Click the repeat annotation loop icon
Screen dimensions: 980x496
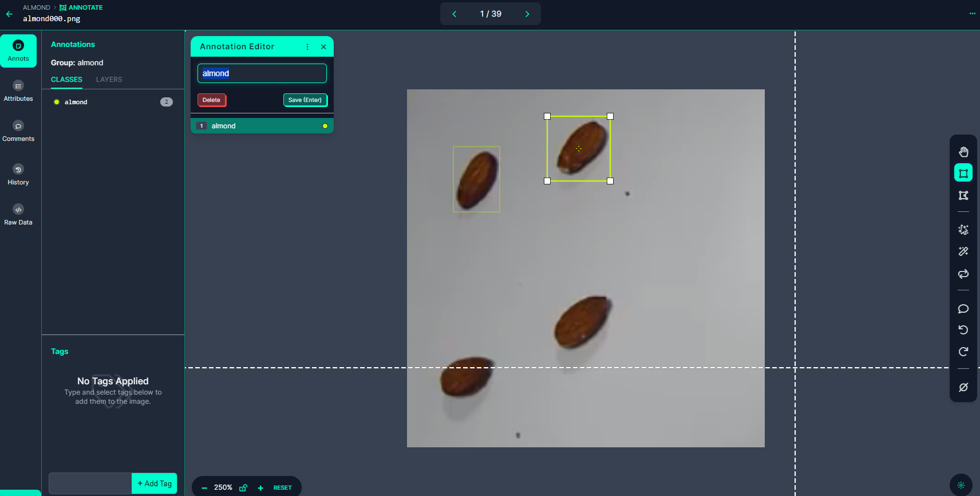(x=963, y=273)
